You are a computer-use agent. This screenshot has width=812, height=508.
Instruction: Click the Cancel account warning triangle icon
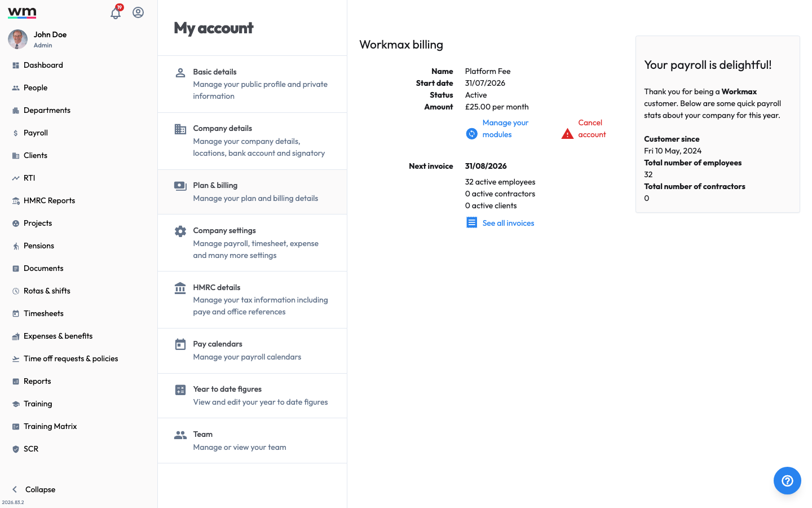point(568,134)
